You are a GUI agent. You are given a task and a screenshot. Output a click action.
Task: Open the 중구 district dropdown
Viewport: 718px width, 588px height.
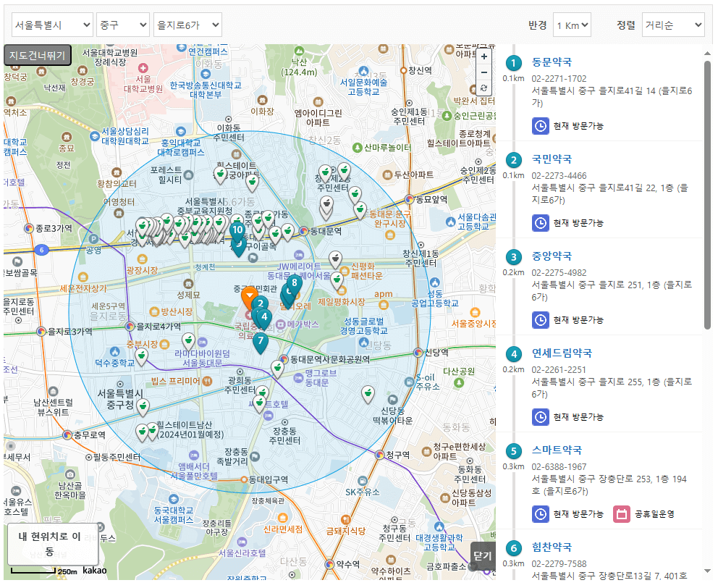123,25
